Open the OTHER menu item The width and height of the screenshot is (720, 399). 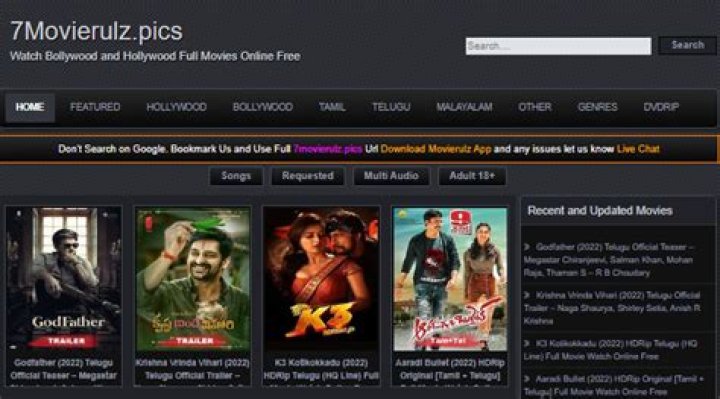click(x=535, y=107)
